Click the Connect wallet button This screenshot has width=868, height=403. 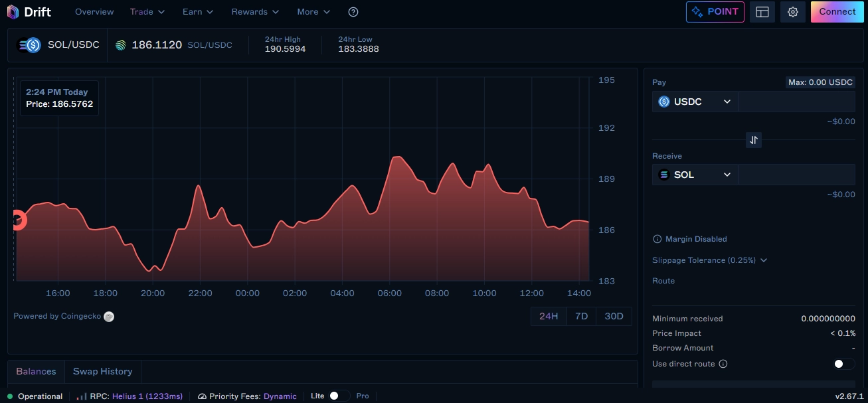[x=837, y=12]
